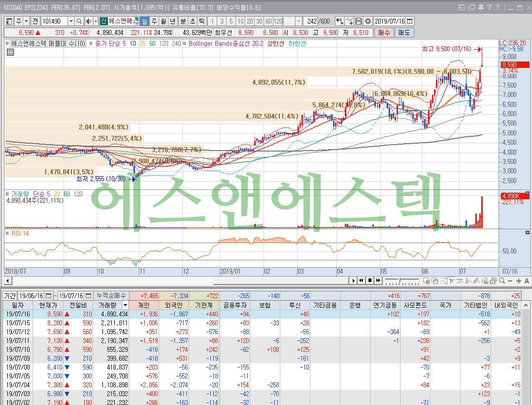Viewport: 532px width, 405px height.
Task: Select minute (분) chart period
Action: tap(183, 21)
